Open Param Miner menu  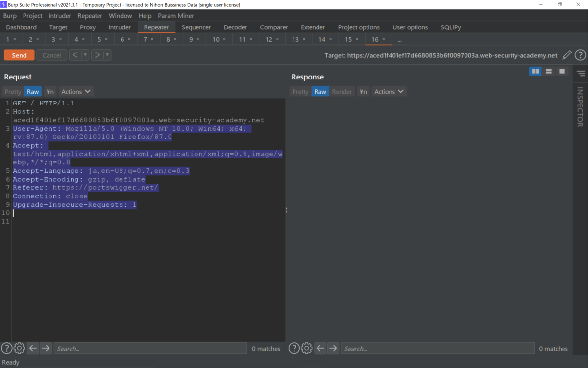[x=176, y=16]
